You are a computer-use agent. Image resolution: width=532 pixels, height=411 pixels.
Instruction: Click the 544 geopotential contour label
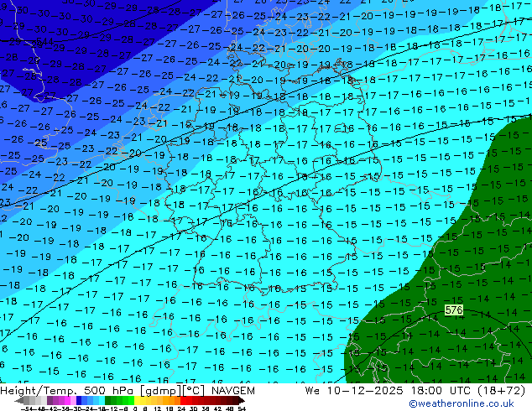point(44,41)
